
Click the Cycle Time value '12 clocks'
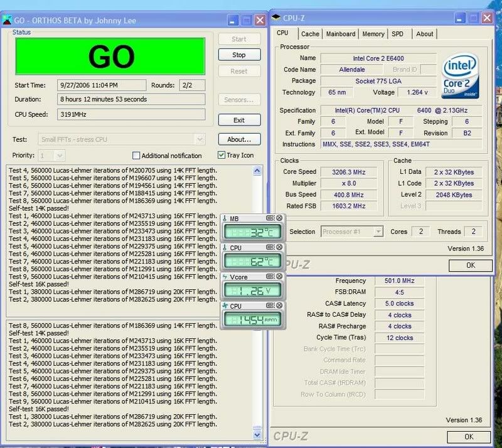[399, 338]
